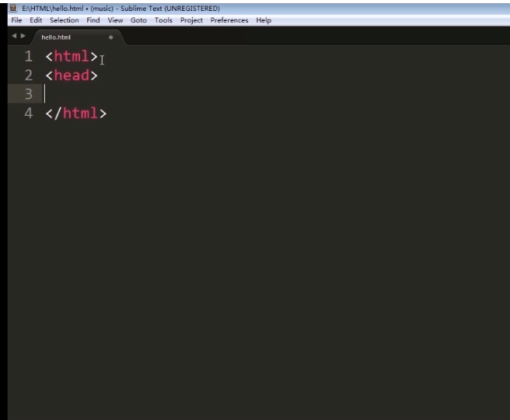The height and width of the screenshot is (420, 510).
Task: Close hello.html tab via unsaved dot
Action: click(x=111, y=37)
